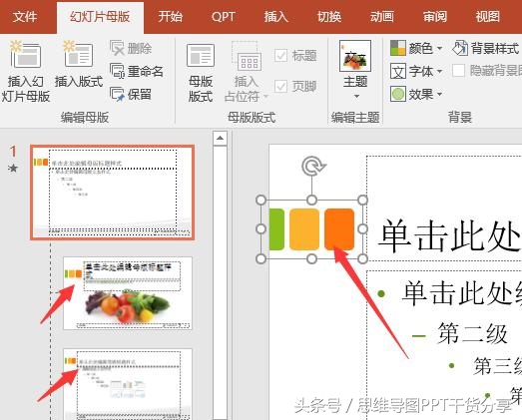Select the green rectangle shape
The image size is (522, 420).
pos(276,229)
